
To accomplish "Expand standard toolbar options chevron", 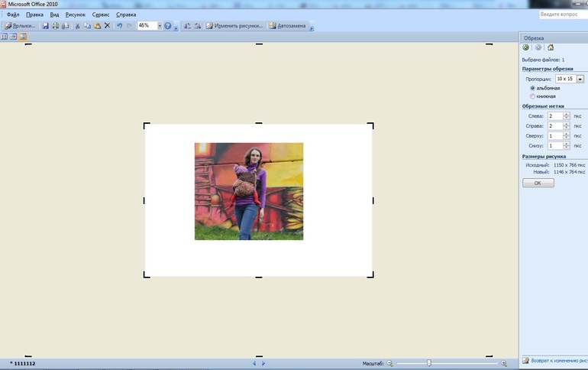I will [176, 28].
